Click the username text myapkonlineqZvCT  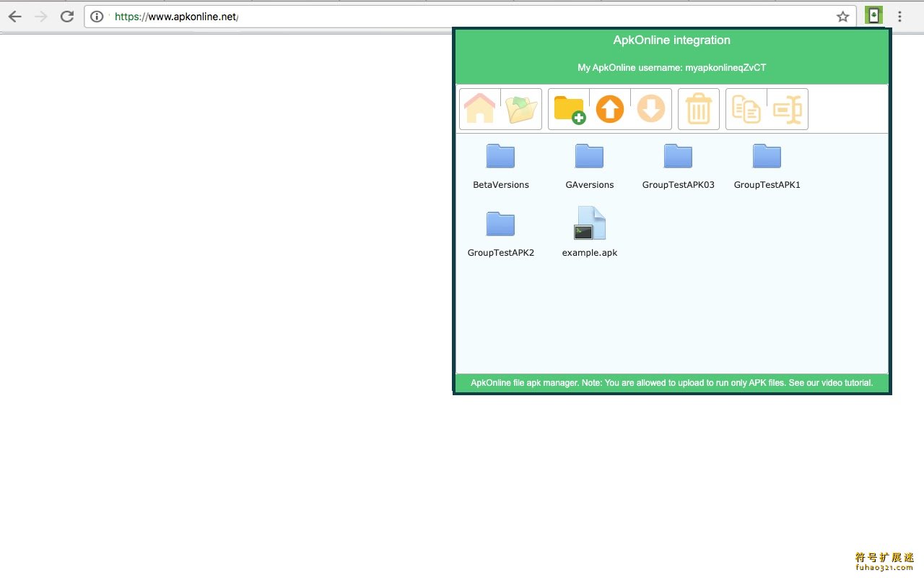coord(725,67)
